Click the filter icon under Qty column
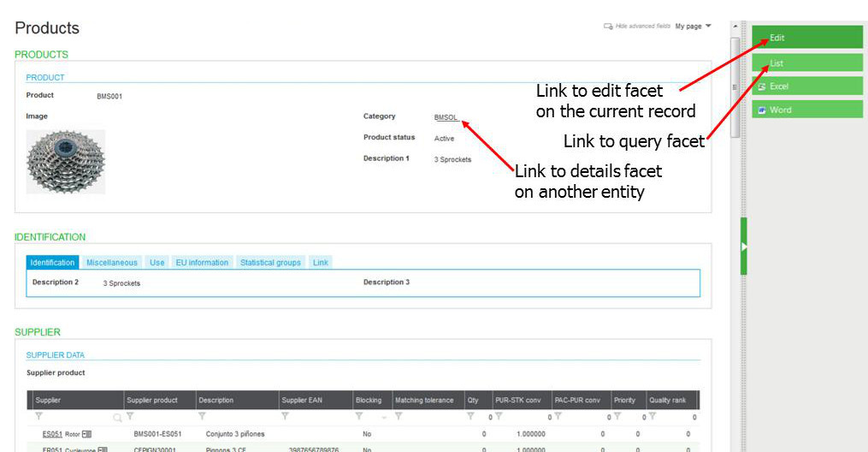 pos(470,417)
